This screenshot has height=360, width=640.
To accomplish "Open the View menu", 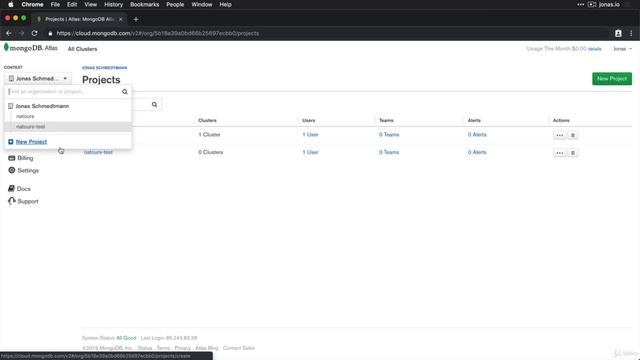I will click(91, 4).
